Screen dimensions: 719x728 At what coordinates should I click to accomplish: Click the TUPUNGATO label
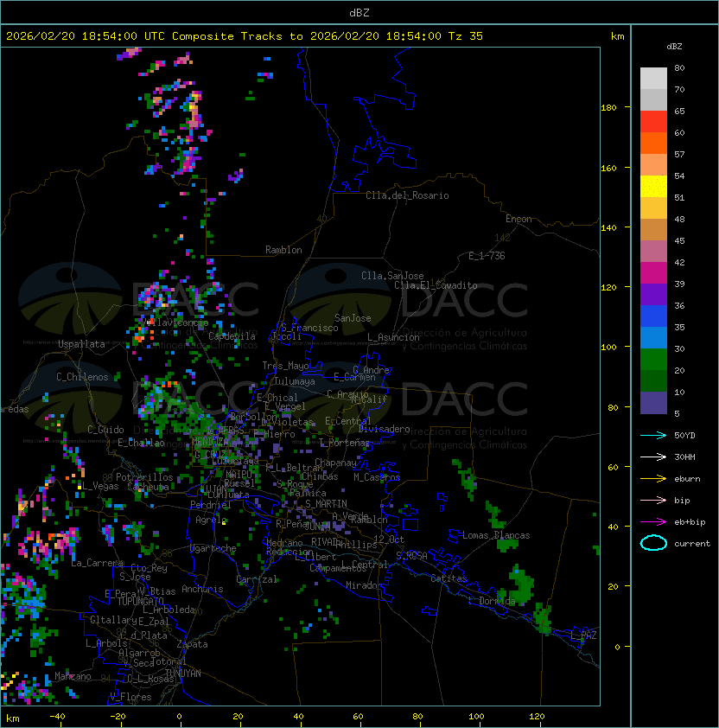pyautogui.click(x=140, y=602)
